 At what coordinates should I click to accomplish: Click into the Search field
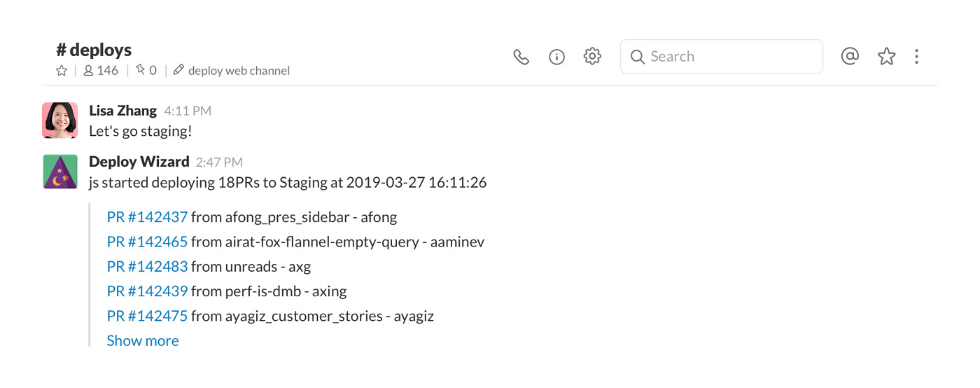(722, 57)
